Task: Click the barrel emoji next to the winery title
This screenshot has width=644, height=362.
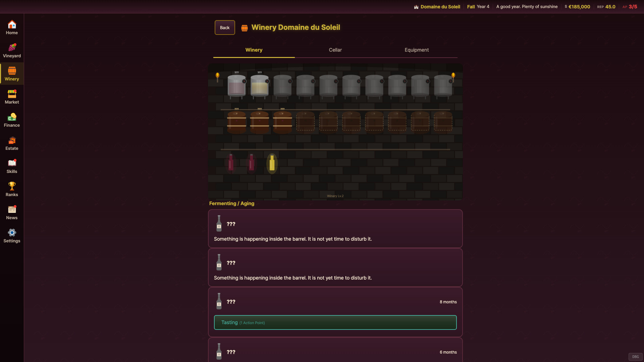Action: (x=245, y=27)
